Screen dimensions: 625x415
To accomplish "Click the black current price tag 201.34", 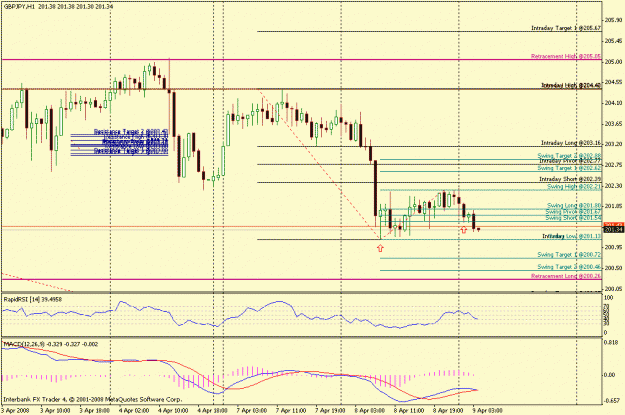I will pos(614,230).
